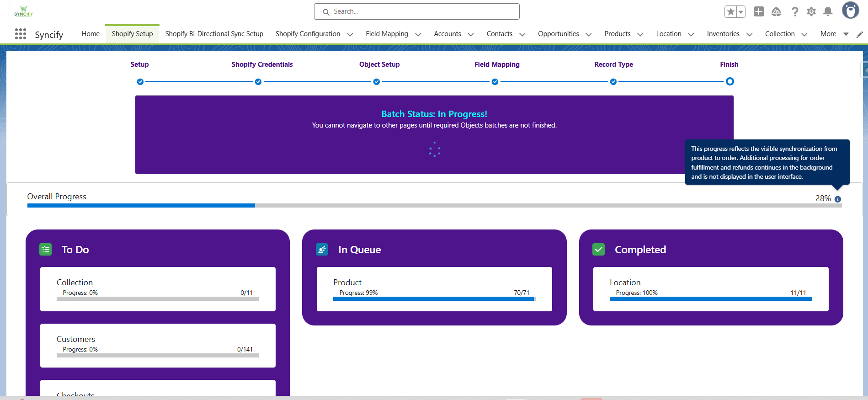Viewport: 868px width, 400px height.
Task: Expand the Inventories chevron menu
Action: click(x=750, y=34)
